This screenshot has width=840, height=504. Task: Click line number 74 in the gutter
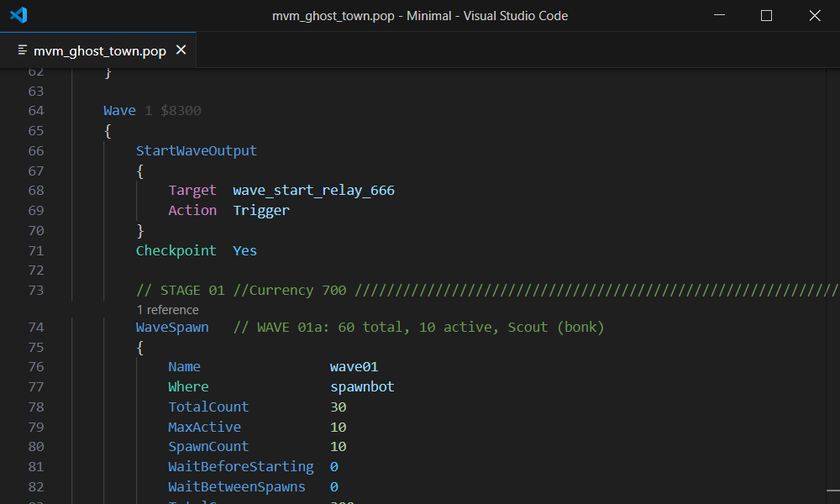coord(35,328)
